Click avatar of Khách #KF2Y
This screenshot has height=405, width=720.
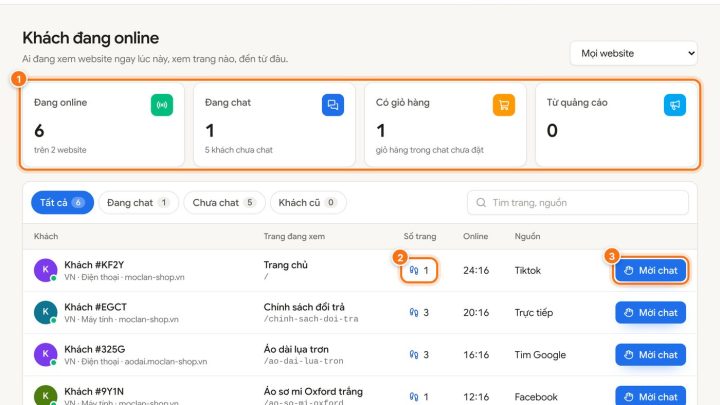coord(45,270)
